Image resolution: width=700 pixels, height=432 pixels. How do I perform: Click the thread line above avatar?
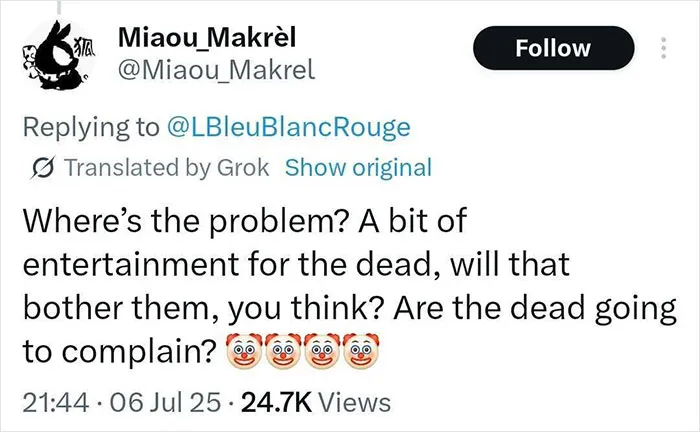pyautogui.click(x=59, y=6)
